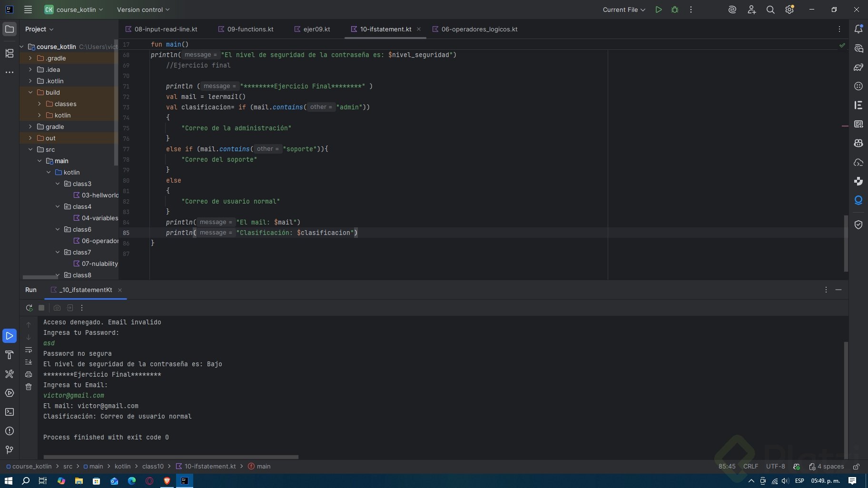Open the Git version control tool window
868x488 pixels.
(x=10, y=450)
